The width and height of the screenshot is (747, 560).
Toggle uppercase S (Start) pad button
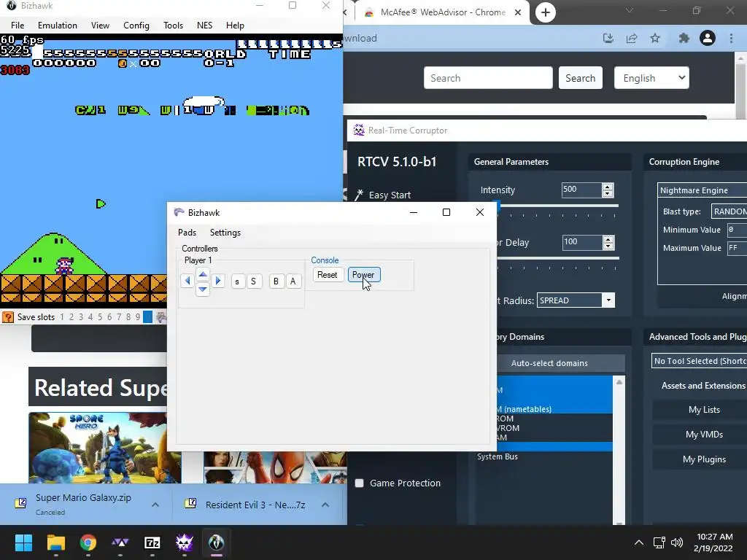253,281
